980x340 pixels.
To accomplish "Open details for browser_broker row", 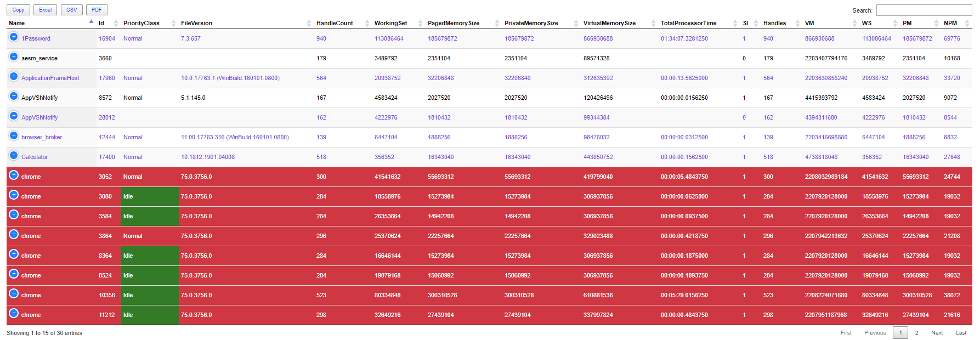I will point(14,136).
